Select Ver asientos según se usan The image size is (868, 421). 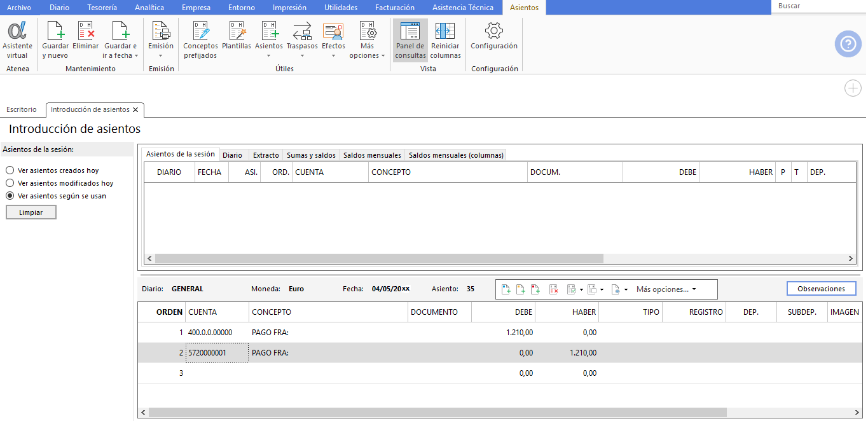[x=10, y=196]
